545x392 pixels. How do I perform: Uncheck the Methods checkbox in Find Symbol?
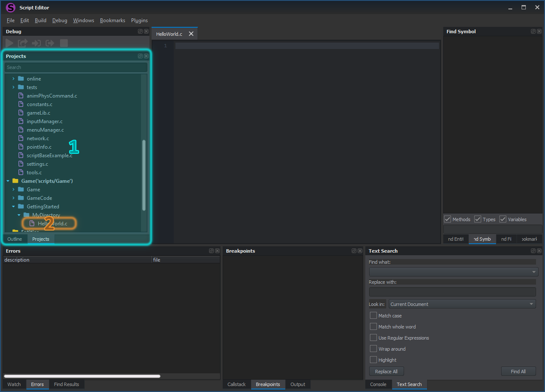pyautogui.click(x=447, y=219)
